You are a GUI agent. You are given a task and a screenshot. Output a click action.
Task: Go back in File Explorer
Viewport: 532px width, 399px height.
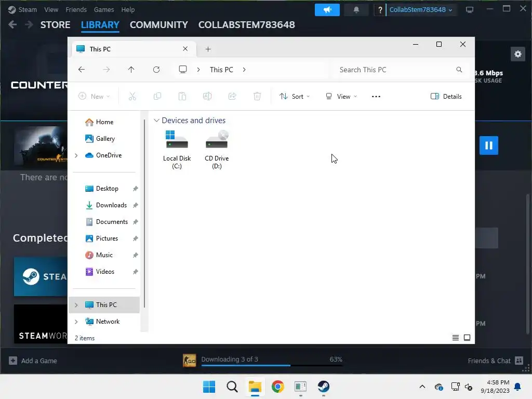[82, 70]
